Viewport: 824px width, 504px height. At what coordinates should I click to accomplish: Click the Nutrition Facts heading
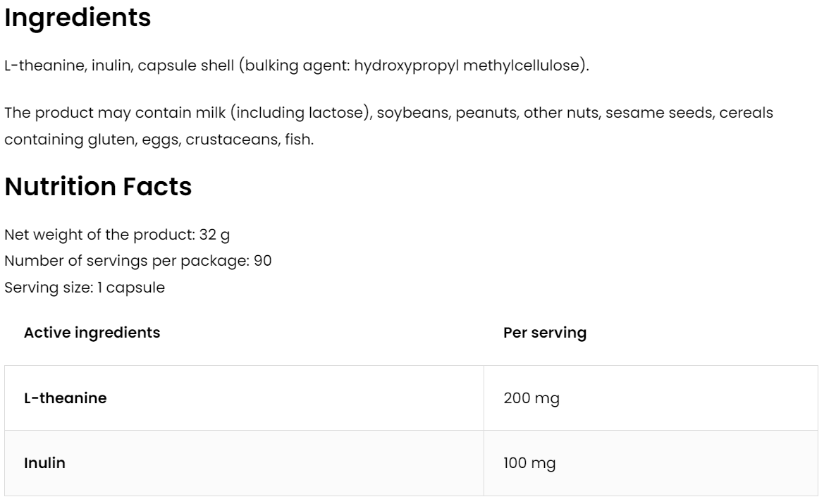click(x=98, y=187)
